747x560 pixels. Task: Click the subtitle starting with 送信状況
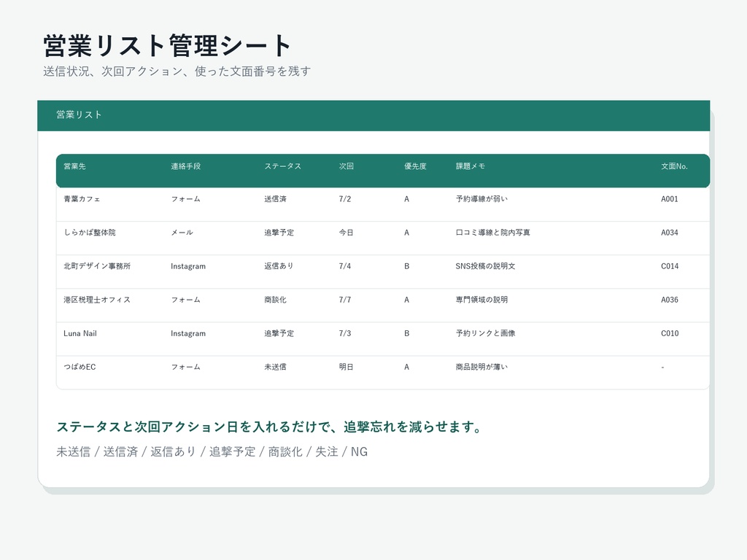pyautogui.click(x=177, y=71)
